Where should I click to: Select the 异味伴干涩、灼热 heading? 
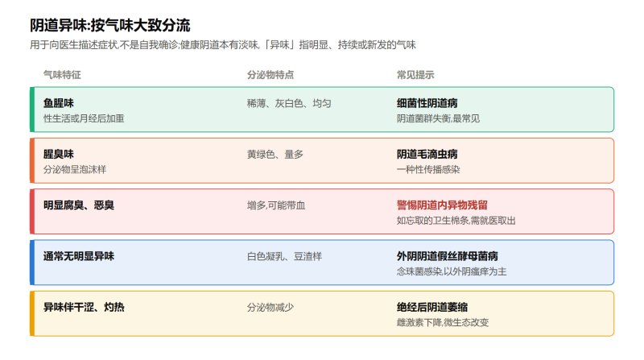[84, 307]
